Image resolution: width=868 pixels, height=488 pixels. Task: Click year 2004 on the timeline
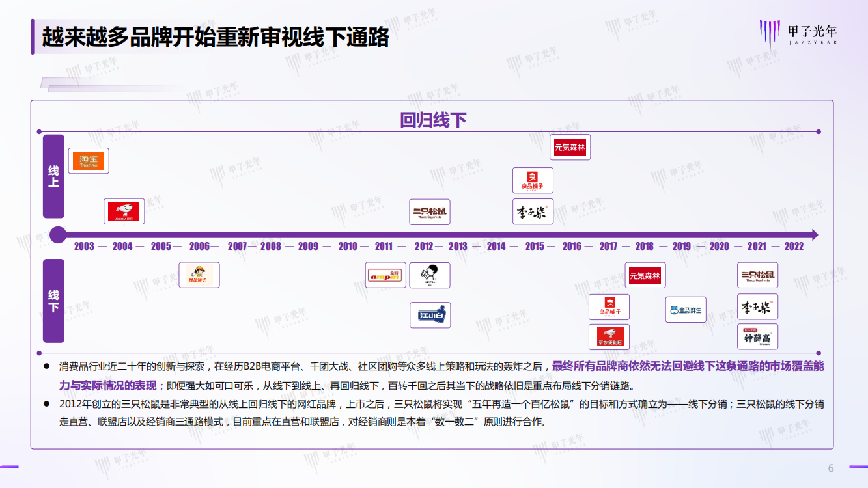[122, 246]
